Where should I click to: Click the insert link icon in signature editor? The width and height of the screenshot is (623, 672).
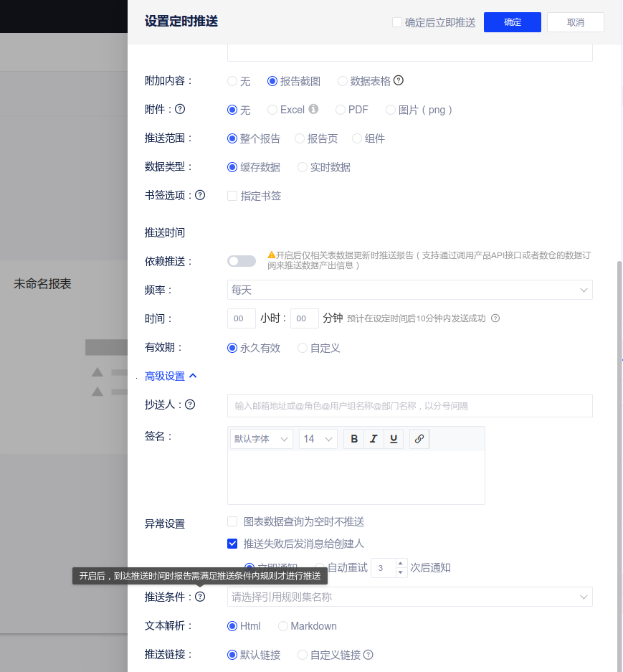click(x=419, y=439)
